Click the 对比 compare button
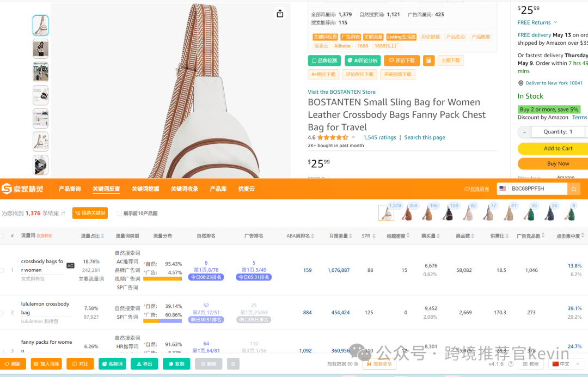This screenshot has height=377, width=588. point(80,364)
